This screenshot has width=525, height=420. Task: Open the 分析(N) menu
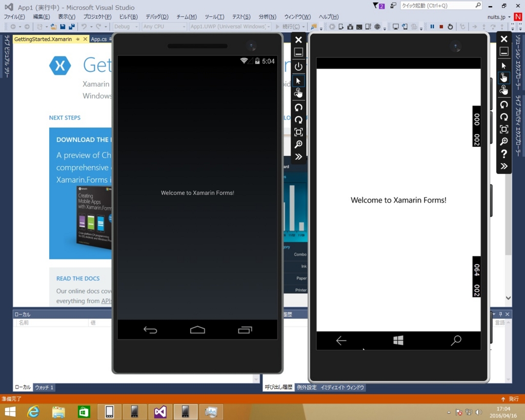point(268,17)
